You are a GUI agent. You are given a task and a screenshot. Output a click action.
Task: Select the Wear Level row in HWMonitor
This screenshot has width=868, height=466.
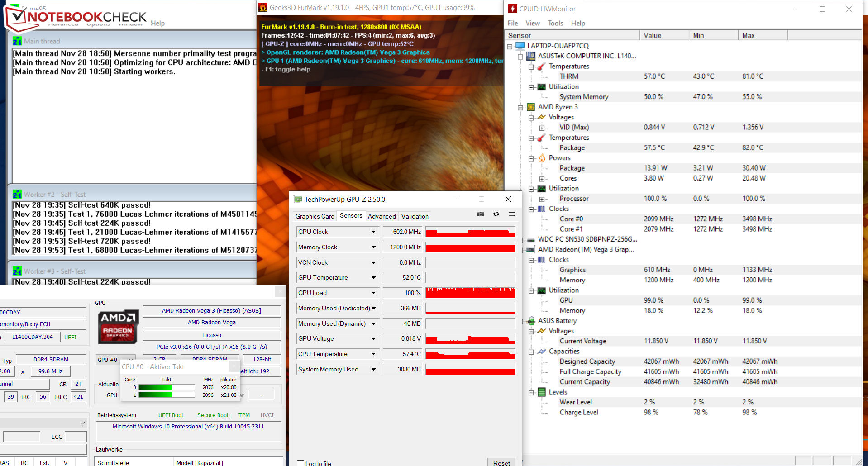(683, 402)
